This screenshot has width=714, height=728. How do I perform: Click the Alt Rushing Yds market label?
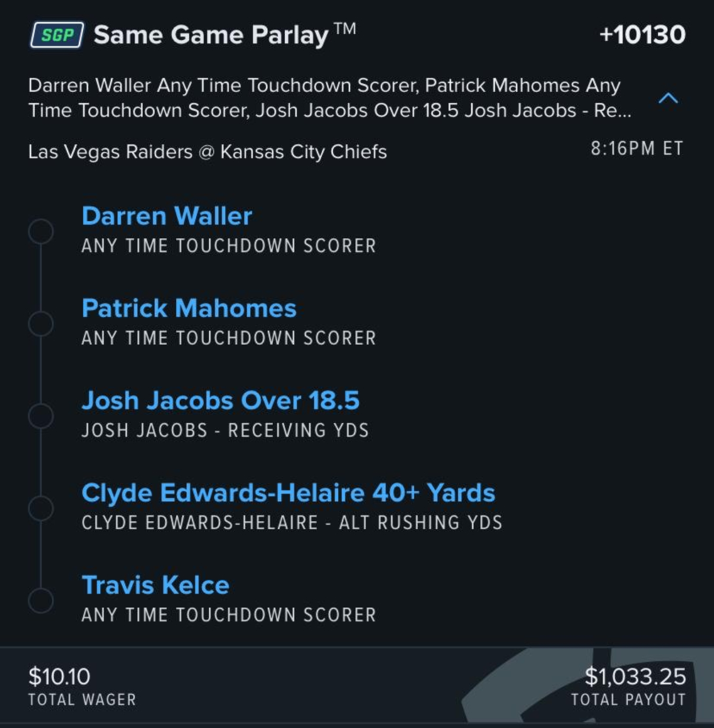click(x=421, y=523)
